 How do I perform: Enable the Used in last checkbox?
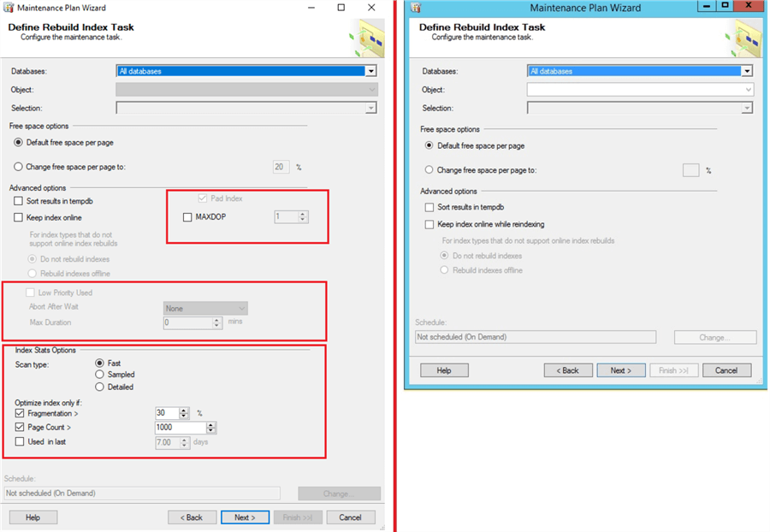[x=20, y=441]
